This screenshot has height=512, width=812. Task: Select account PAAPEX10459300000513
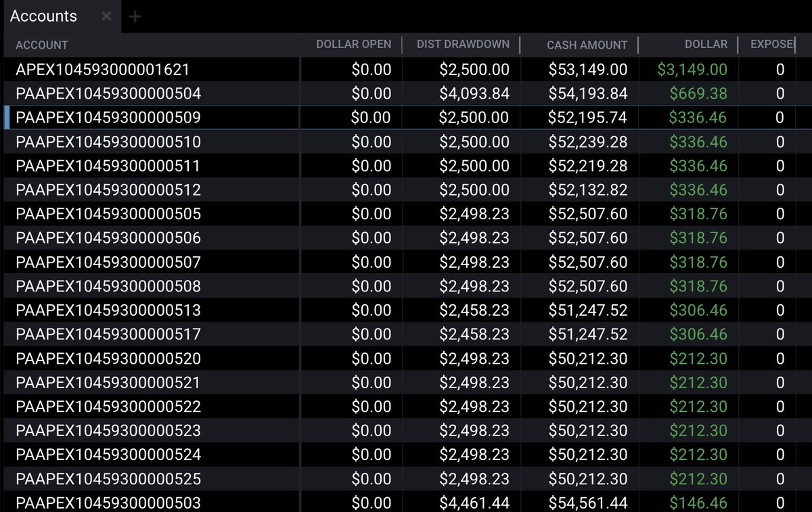pos(108,311)
